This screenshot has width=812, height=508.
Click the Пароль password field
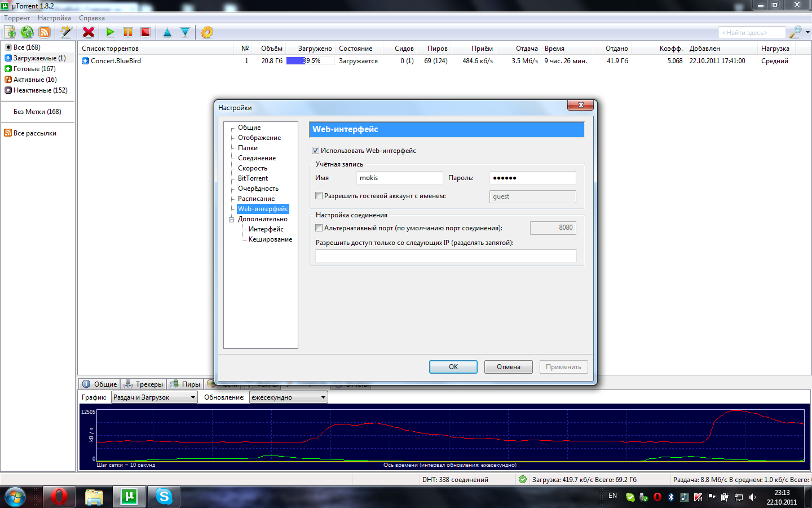pyautogui.click(x=533, y=178)
